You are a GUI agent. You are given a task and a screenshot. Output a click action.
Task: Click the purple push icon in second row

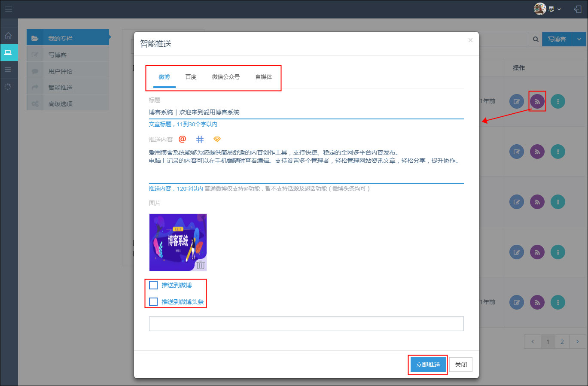[x=537, y=152]
